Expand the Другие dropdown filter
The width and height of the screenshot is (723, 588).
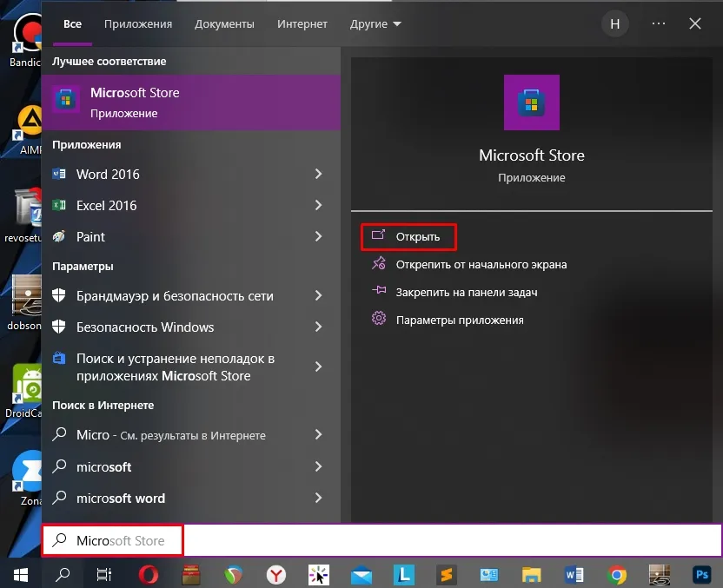pos(375,24)
